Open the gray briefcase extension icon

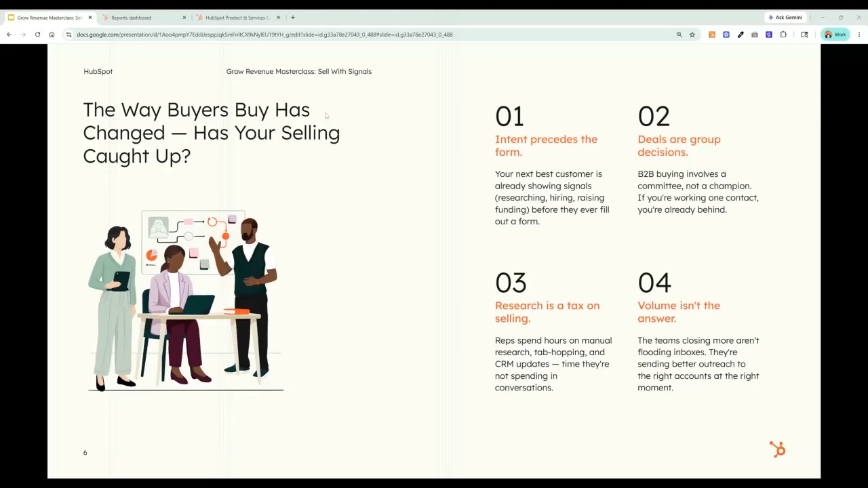(755, 35)
